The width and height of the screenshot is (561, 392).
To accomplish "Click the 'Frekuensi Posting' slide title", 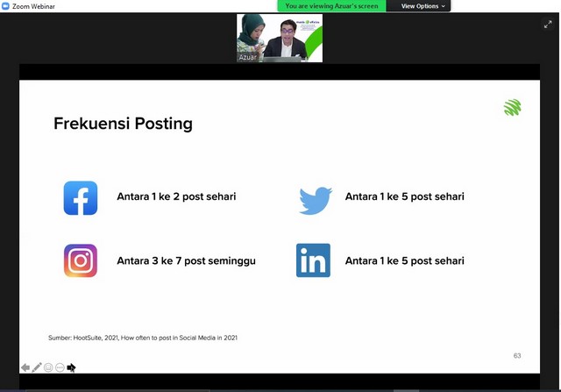I will pyautogui.click(x=123, y=124).
